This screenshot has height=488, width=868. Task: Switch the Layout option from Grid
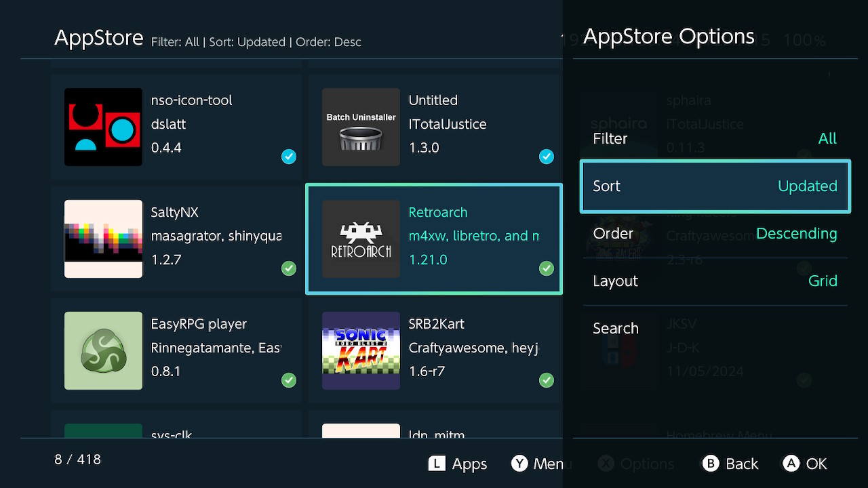715,281
